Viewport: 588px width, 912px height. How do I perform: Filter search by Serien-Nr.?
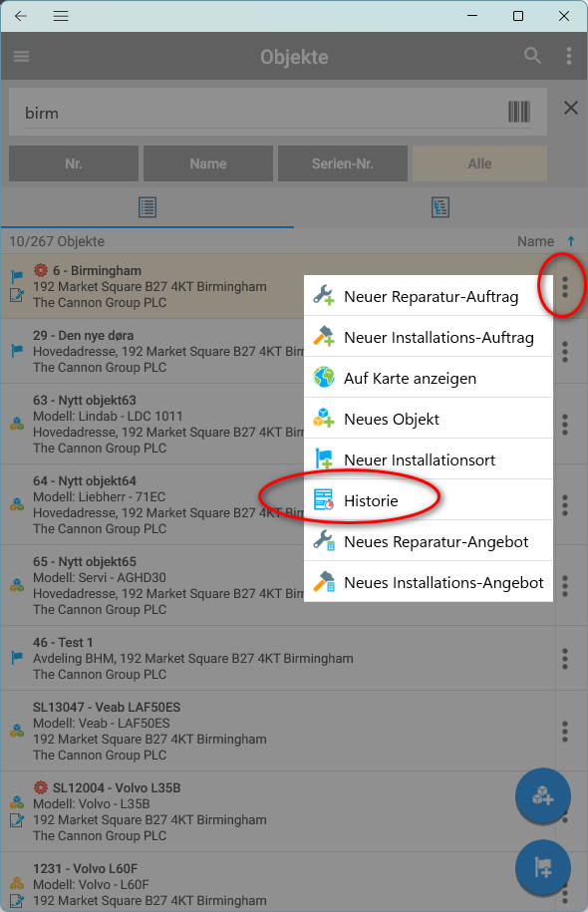click(x=343, y=163)
